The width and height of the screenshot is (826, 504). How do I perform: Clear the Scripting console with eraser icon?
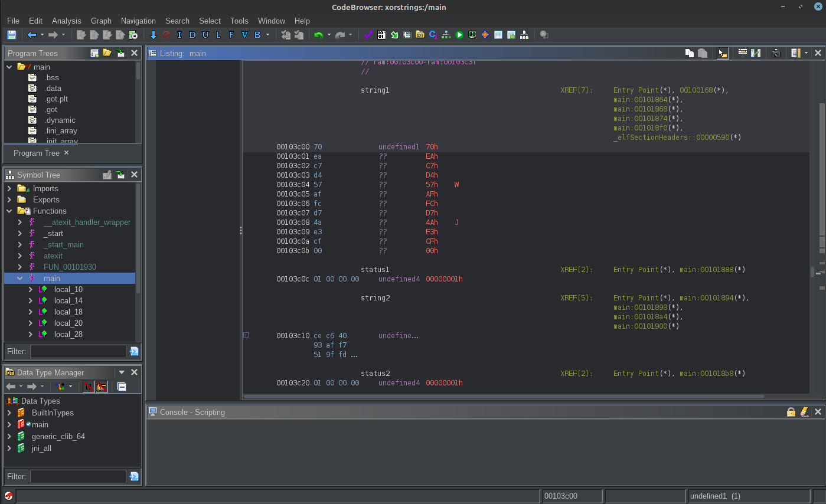(x=804, y=412)
